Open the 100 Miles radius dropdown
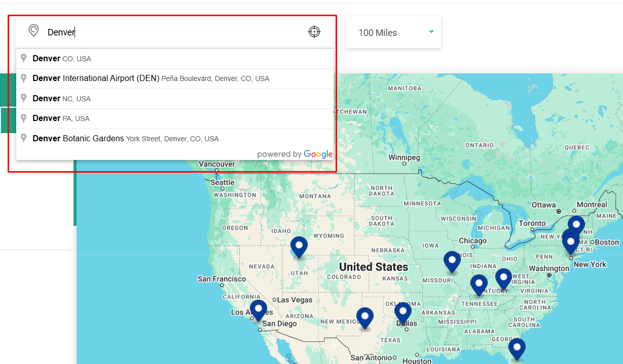This screenshot has height=364, width=623. pyautogui.click(x=393, y=32)
